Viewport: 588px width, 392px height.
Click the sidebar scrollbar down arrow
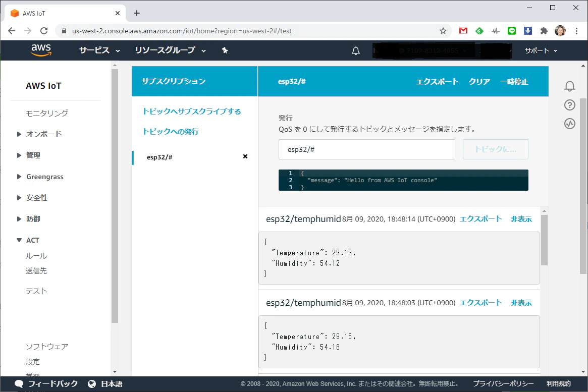(x=115, y=372)
